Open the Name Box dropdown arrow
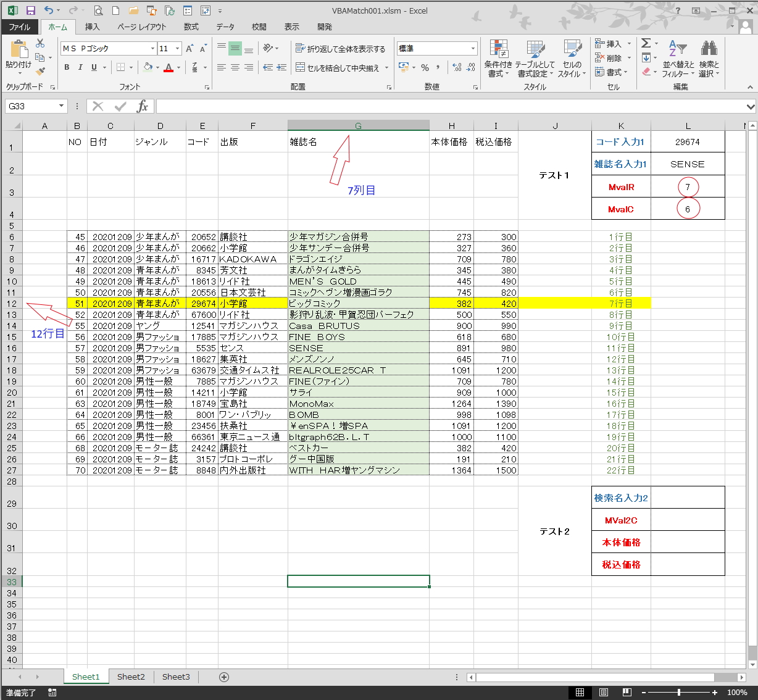 pos(61,106)
